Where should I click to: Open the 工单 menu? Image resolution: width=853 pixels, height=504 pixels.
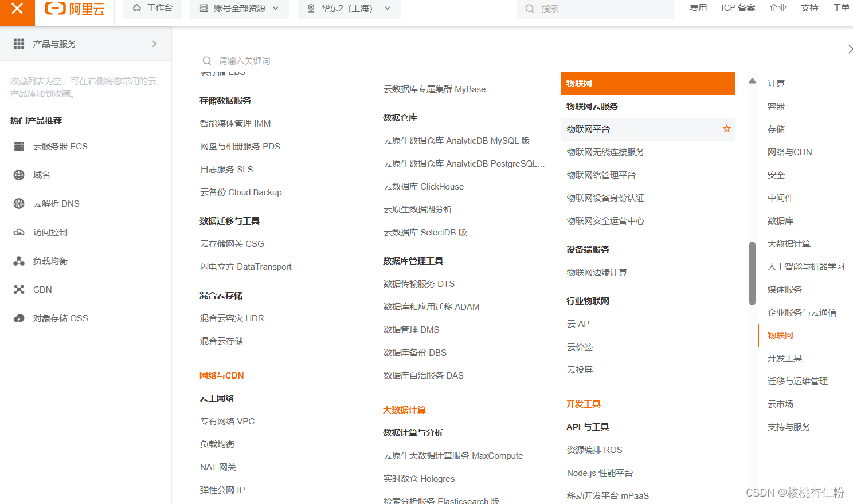click(x=841, y=8)
